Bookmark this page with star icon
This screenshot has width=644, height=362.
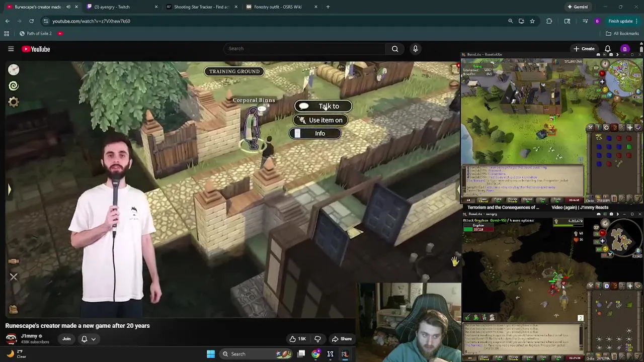[x=532, y=21]
